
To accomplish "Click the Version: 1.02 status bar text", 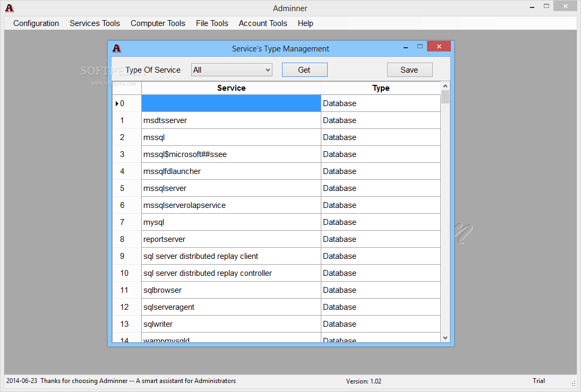I will tap(363, 381).
